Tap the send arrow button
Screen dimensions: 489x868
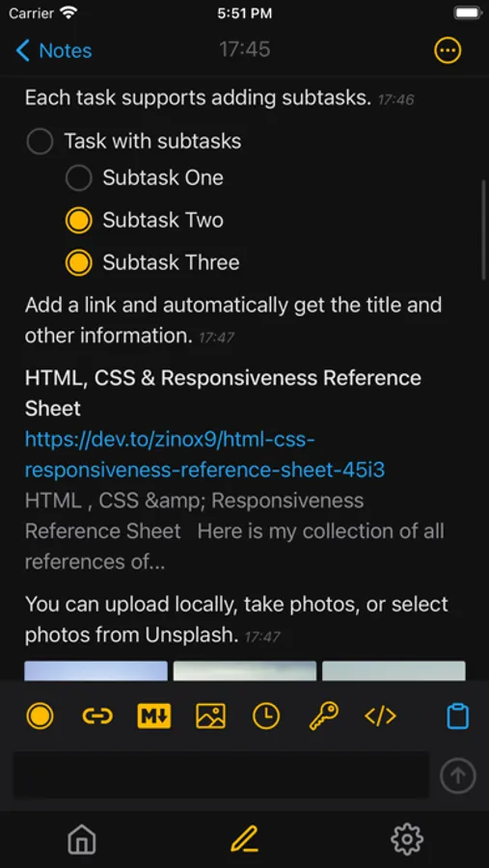tap(458, 775)
